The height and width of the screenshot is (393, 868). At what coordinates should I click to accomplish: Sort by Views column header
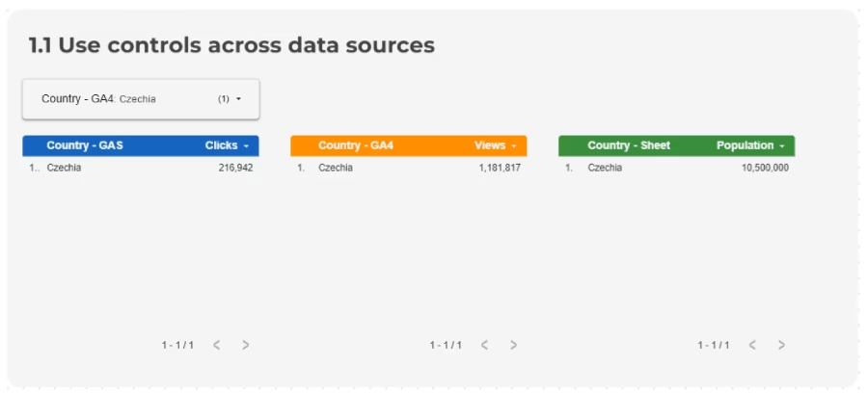[494, 145]
